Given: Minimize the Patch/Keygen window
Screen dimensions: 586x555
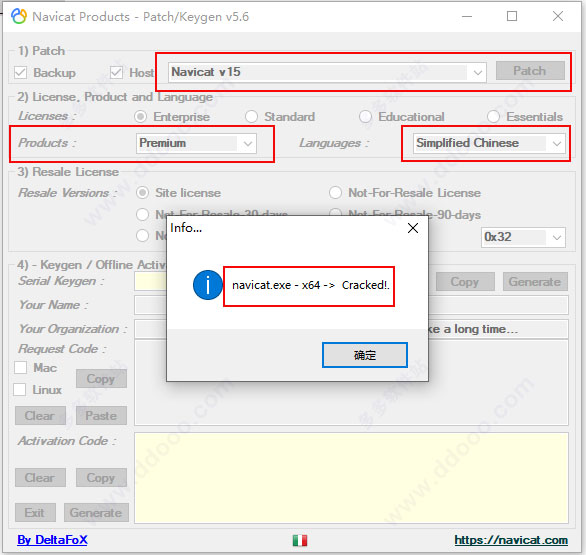Looking at the screenshot, I should (x=467, y=16).
